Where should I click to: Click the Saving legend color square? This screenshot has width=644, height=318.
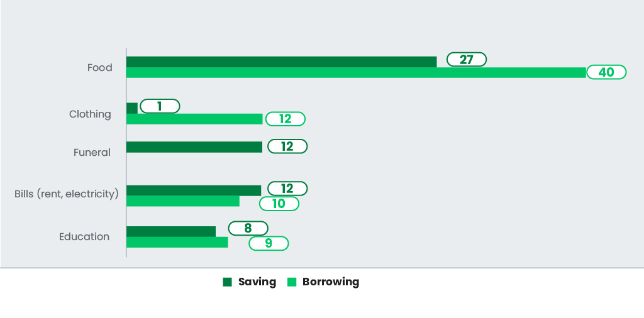point(227,282)
